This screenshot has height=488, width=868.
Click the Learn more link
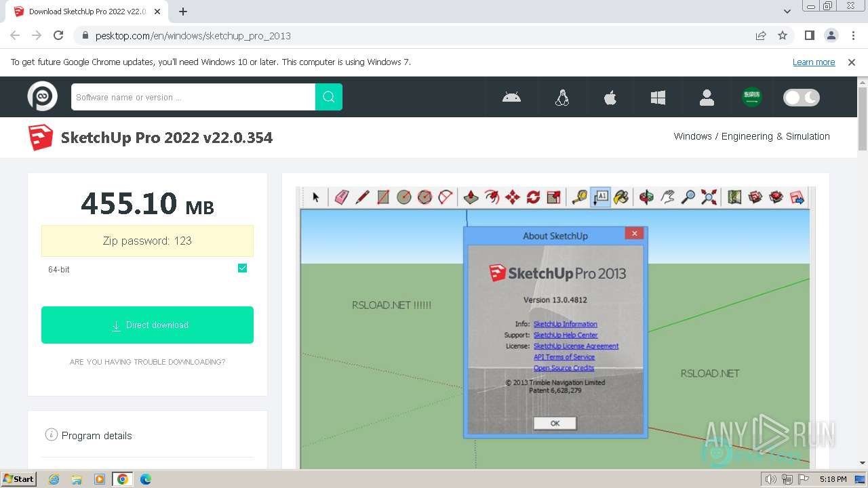point(814,62)
